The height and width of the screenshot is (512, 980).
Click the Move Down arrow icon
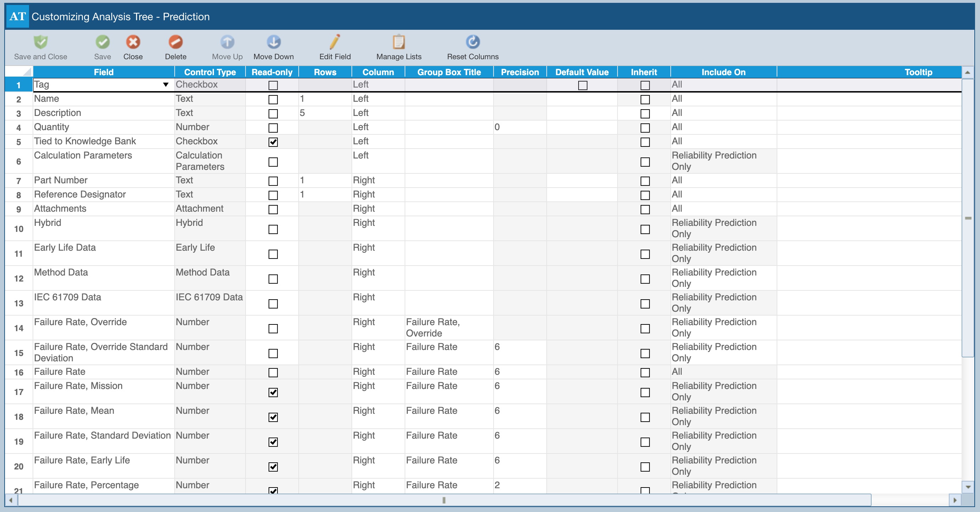273,42
